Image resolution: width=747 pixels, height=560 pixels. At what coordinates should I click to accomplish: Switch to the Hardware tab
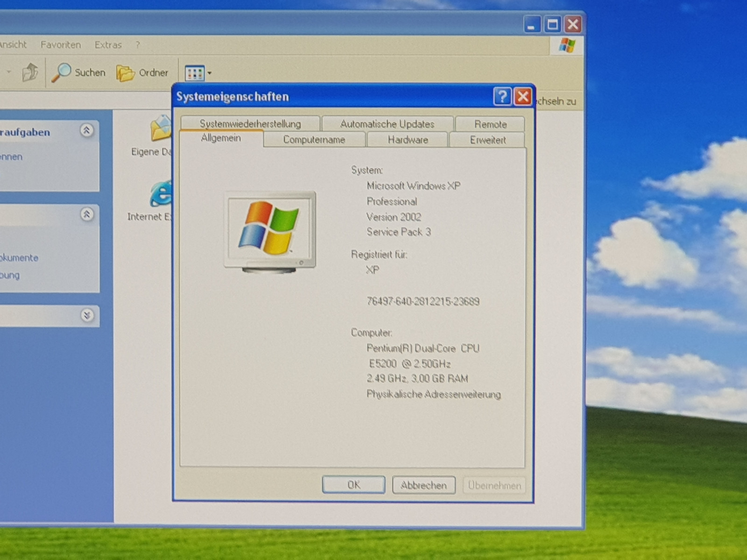(408, 140)
